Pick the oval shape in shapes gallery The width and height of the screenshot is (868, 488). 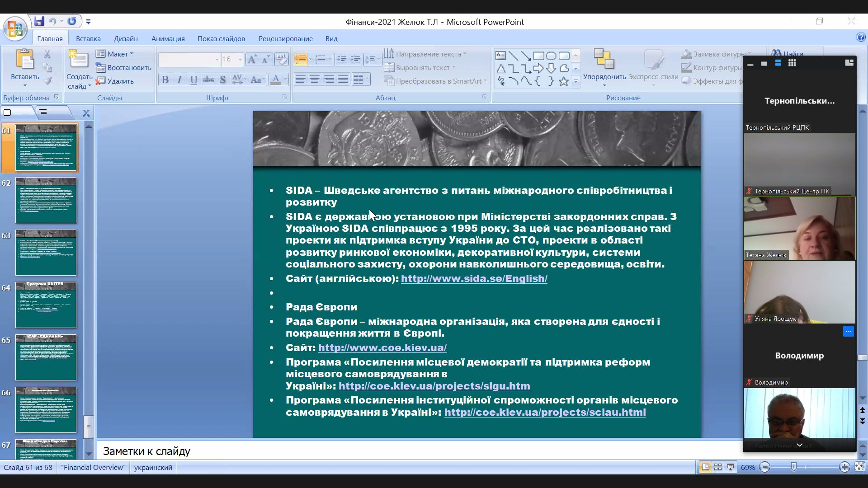click(551, 56)
